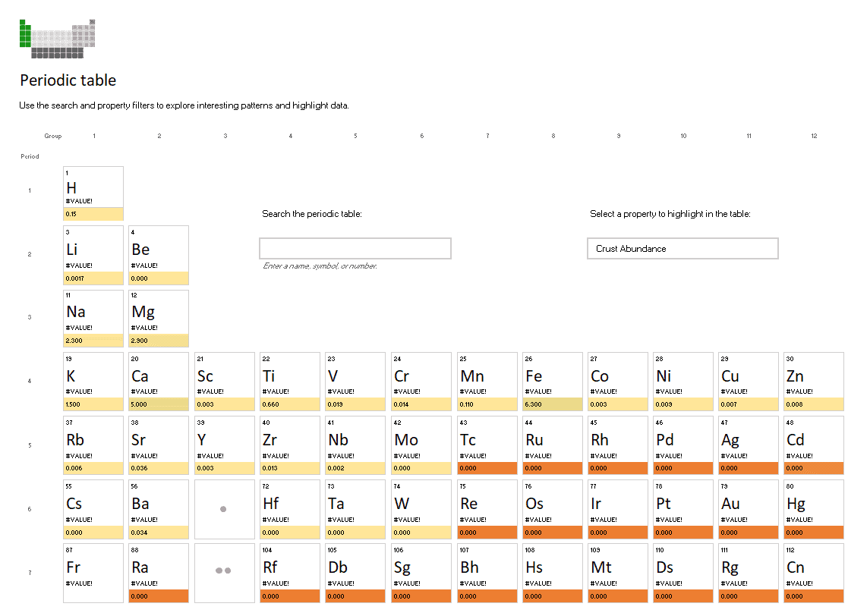Select the Iron (Fe) element tile
The image size is (848, 616).
[x=552, y=382]
